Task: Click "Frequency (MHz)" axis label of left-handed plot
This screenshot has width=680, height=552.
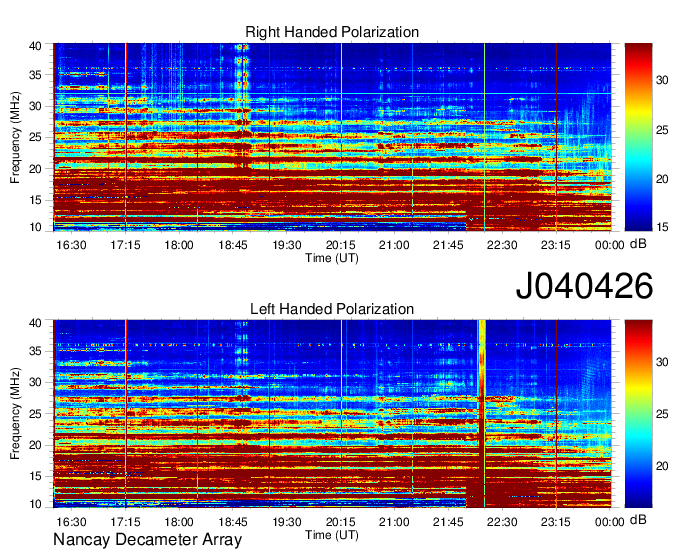Action: [15, 414]
